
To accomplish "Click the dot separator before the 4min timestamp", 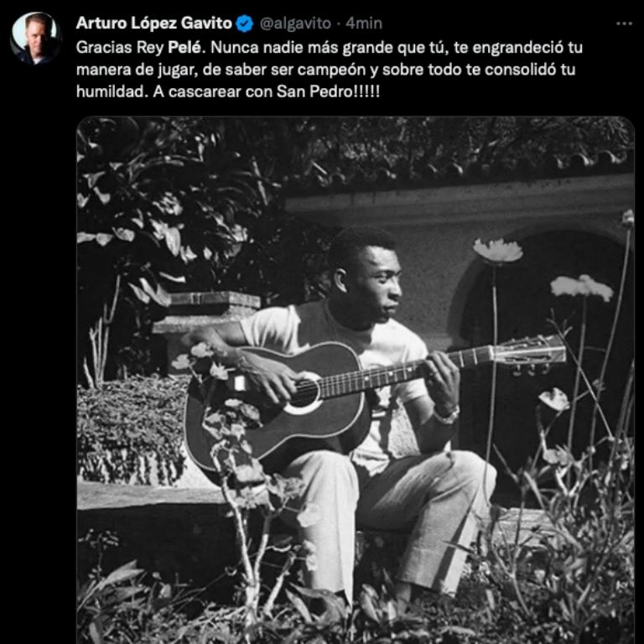I will (x=339, y=23).
